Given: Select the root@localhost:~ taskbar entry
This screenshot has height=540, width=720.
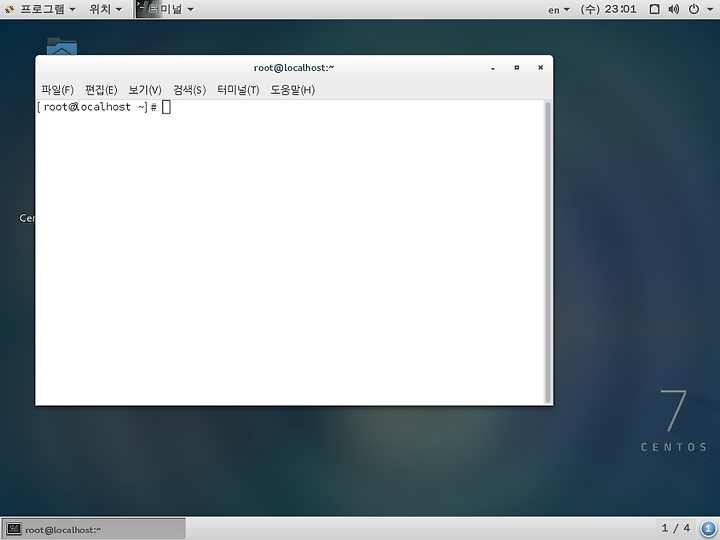Looking at the screenshot, I should [94, 529].
